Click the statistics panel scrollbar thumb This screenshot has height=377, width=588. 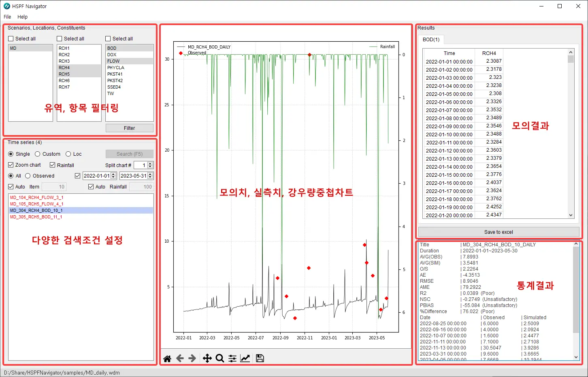[x=576, y=290]
